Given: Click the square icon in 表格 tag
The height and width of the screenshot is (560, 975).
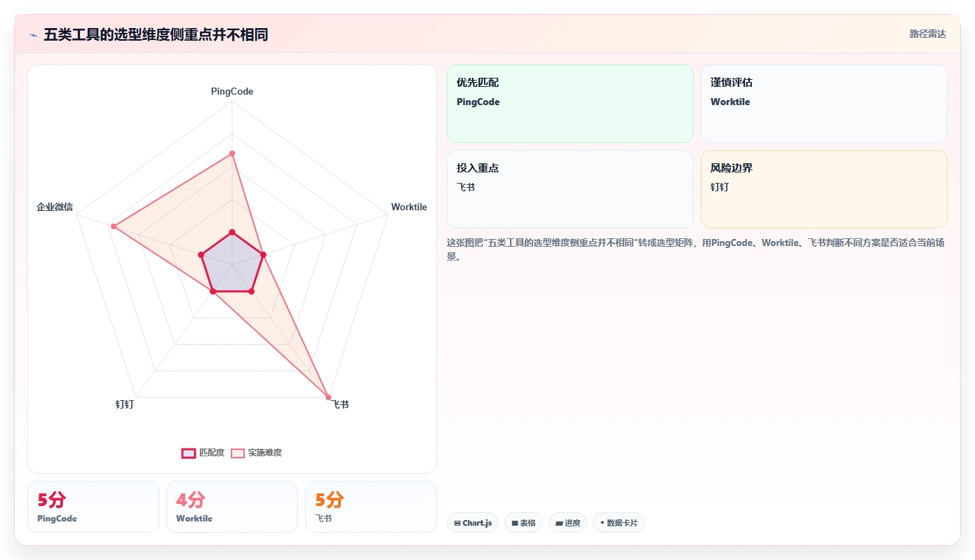Looking at the screenshot, I should (515, 523).
